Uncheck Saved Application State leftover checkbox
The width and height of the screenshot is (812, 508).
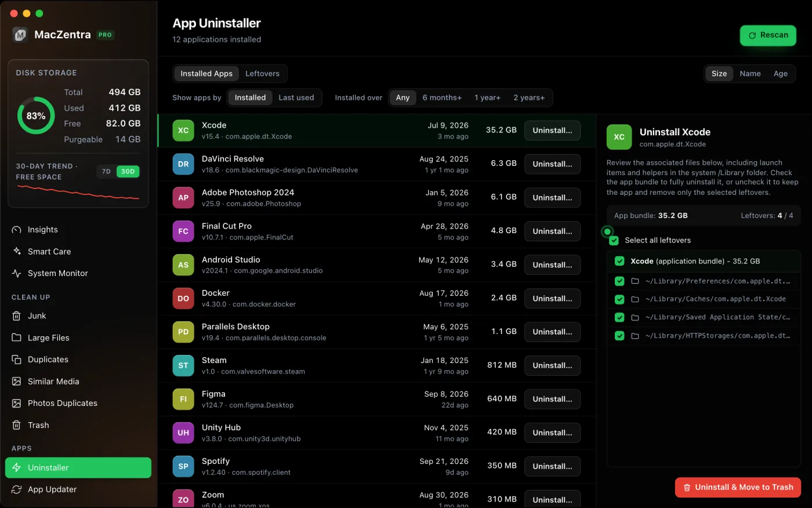[619, 318]
